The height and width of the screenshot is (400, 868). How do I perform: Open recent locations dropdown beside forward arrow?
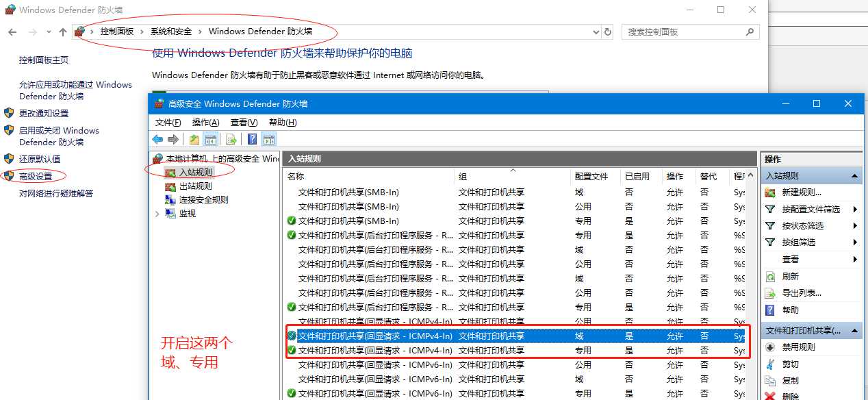pos(49,32)
